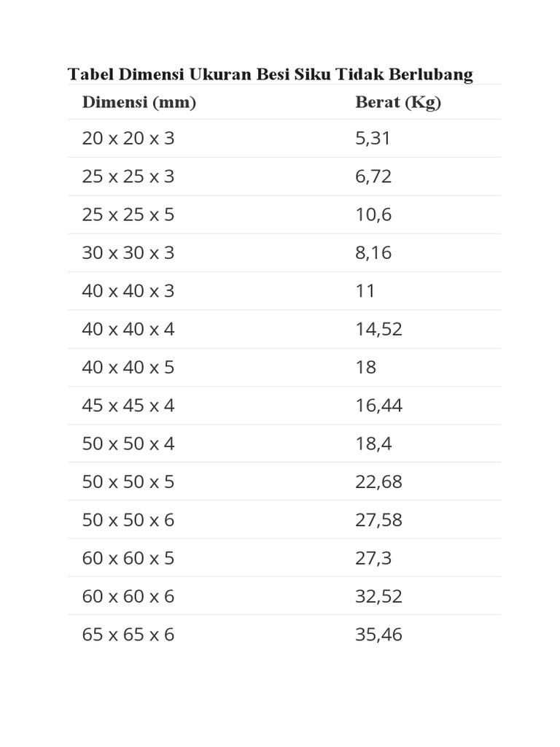Click the '60 x 60 x 6' cell
The height and width of the screenshot is (747, 560).
pos(128,596)
